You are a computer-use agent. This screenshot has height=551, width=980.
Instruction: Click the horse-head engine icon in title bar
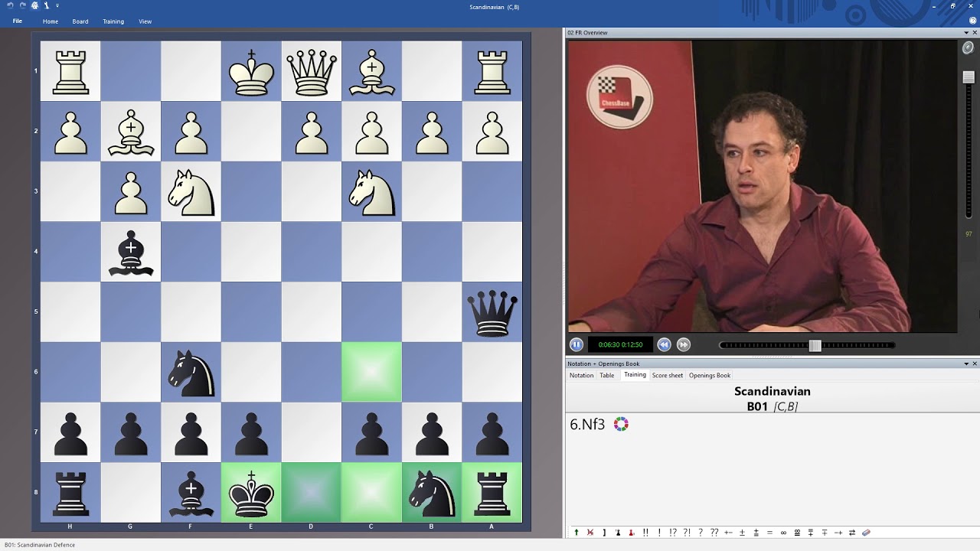click(x=34, y=5)
